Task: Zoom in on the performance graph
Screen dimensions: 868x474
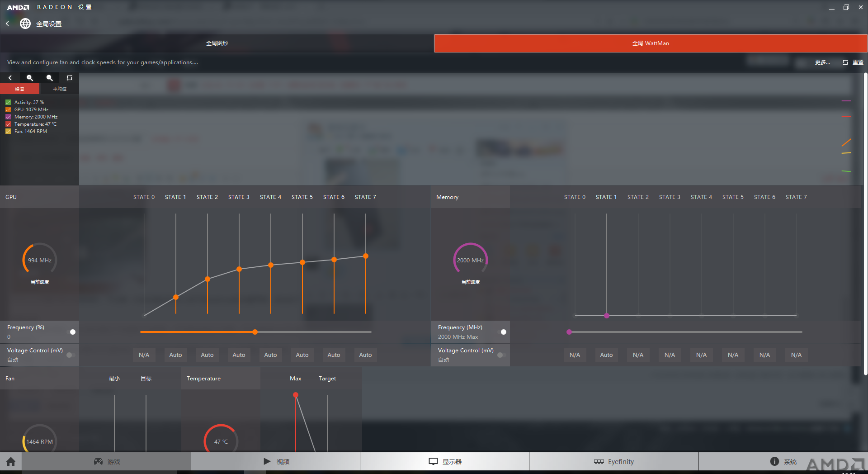Action: [30, 78]
